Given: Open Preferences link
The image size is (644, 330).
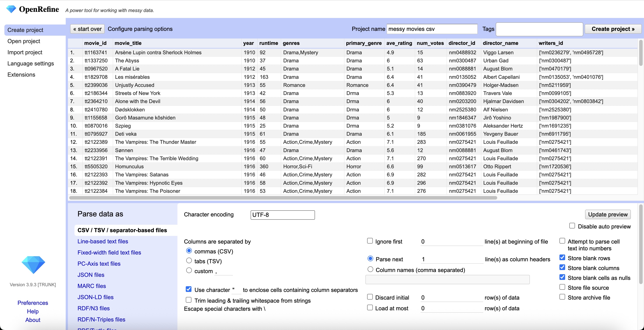Looking at the screenshot, I should [33, 303].
